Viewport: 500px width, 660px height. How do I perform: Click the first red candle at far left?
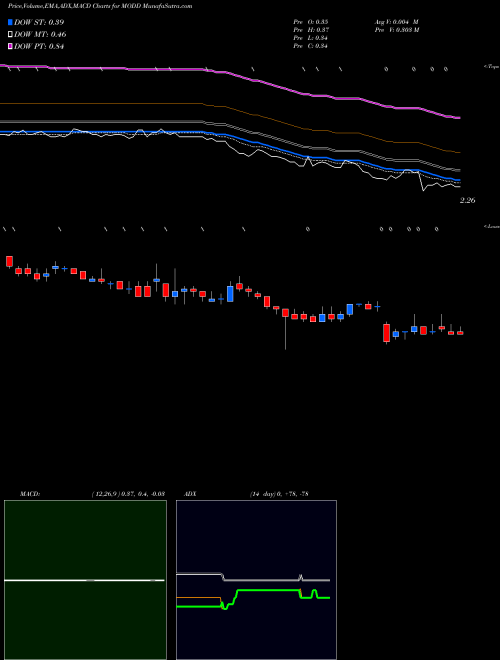point(9,261)
